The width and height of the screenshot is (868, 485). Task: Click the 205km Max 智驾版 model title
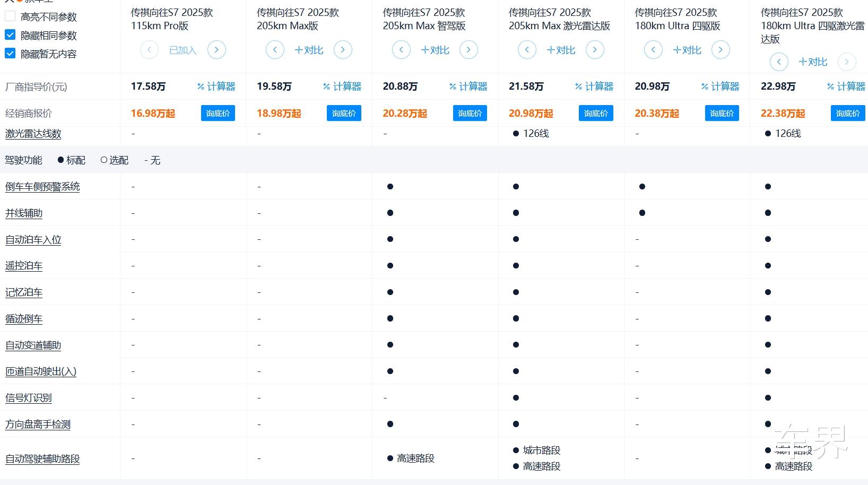click(x=424, y=19)
